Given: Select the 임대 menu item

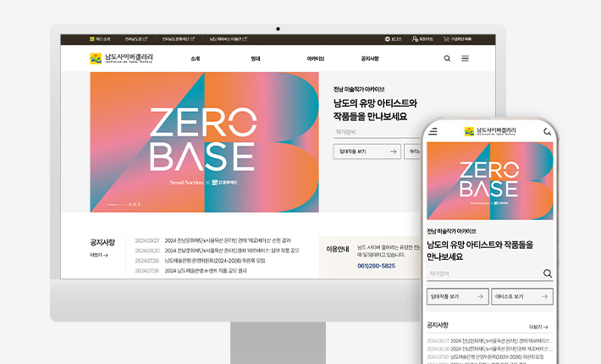Looking at the screenshot, I should click(256, 58).
